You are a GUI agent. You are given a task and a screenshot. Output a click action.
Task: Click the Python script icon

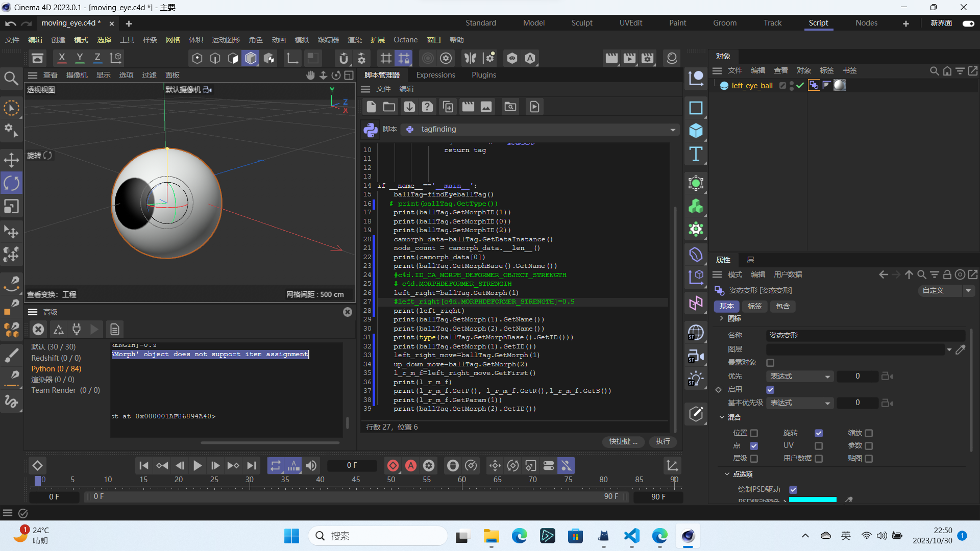tap(371, 130)
